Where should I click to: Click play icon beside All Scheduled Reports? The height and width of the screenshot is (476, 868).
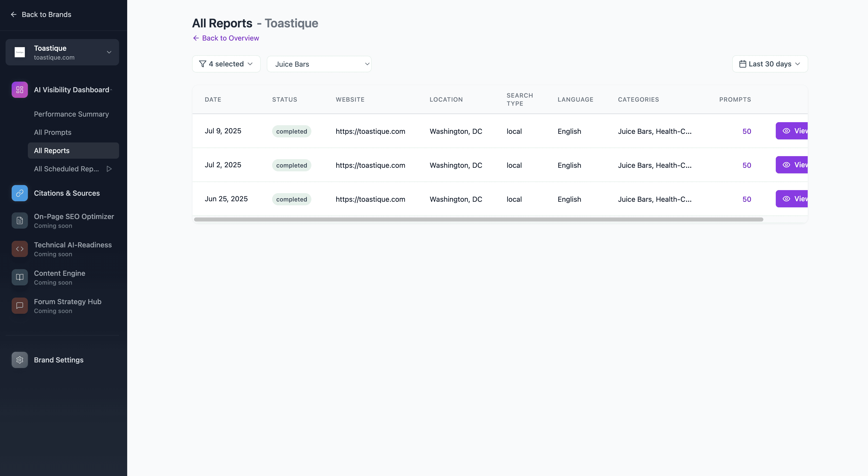pos(109,169)
